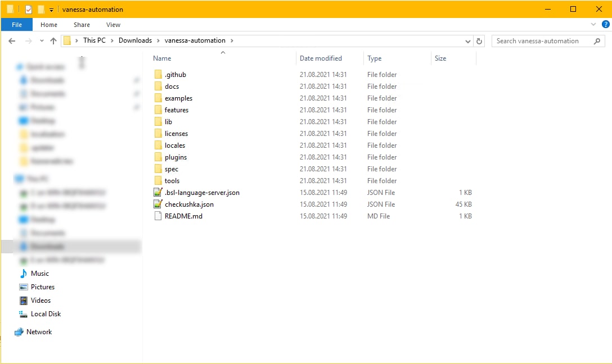Viewport: 612px width, 364px height.
Task: Select the .bsl-language-server.json file name
Action: click(202, 193)
